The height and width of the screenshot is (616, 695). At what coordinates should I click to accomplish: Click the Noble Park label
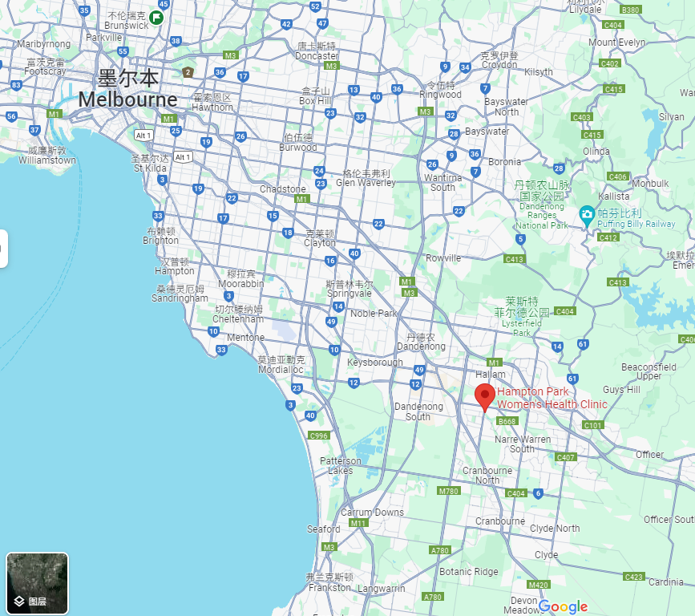tap(374, 313)
